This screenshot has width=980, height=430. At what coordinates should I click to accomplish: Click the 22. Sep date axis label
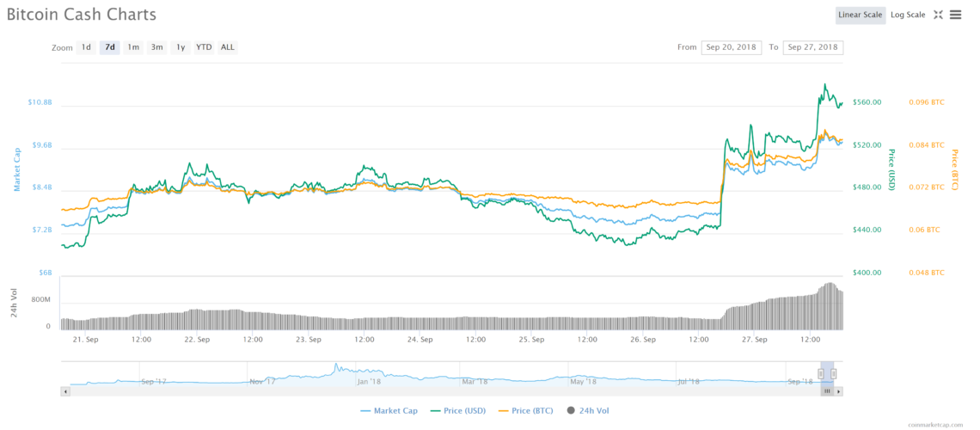197,340
